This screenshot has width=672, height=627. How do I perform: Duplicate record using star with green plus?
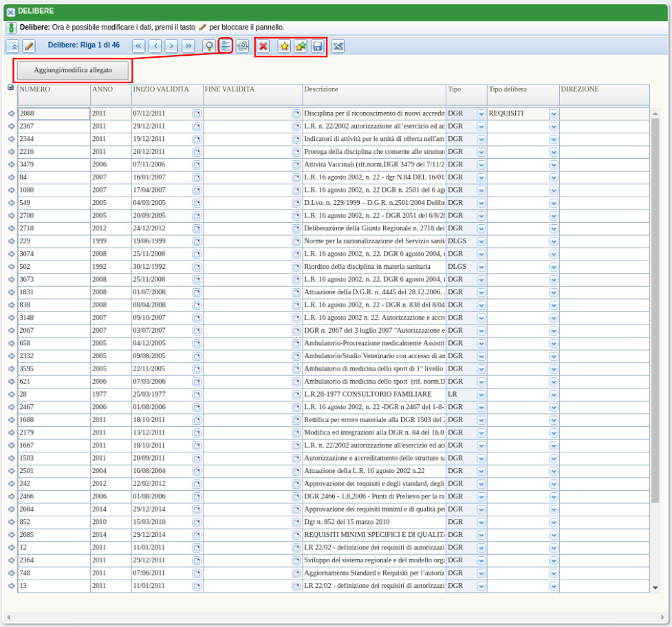pyautogui.click(x=301, y=46)
